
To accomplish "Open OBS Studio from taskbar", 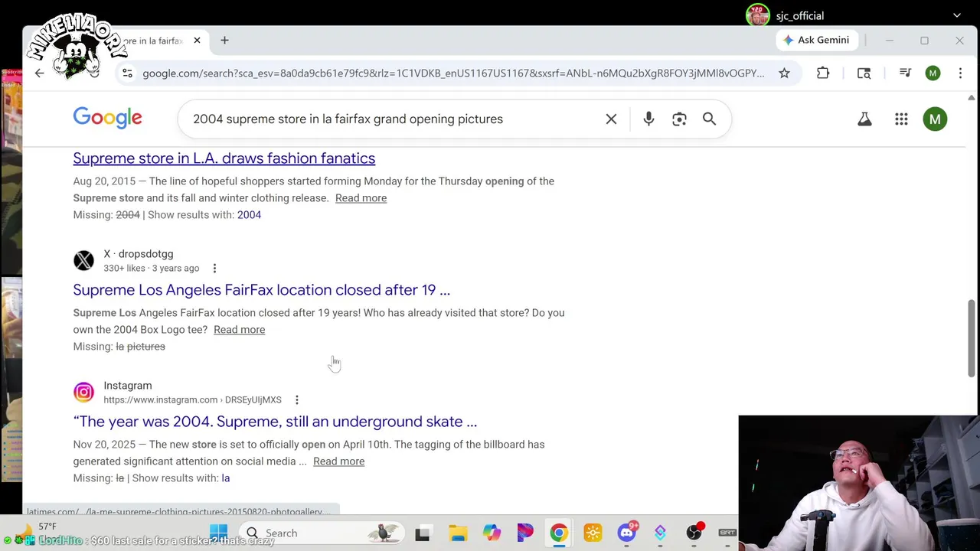I will click(694, 533).
